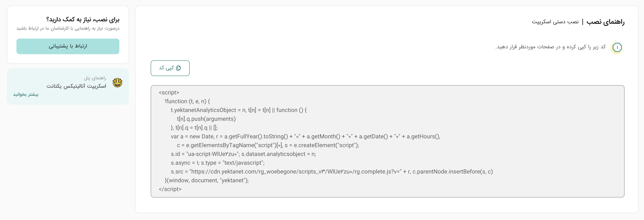
Task: Click the نصب دستی اسکریپت subtitle
Action: [x=555, y=22]
